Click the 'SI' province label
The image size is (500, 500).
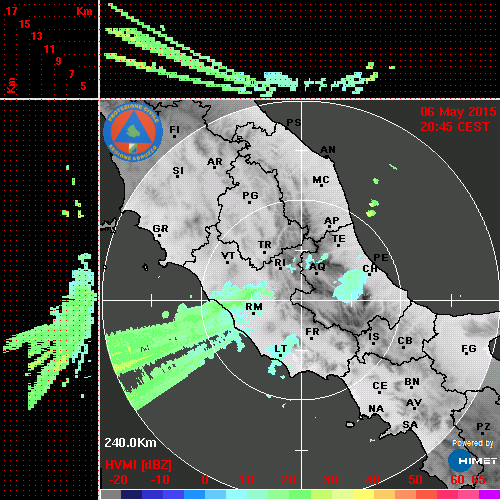click(x=178, y=171)
